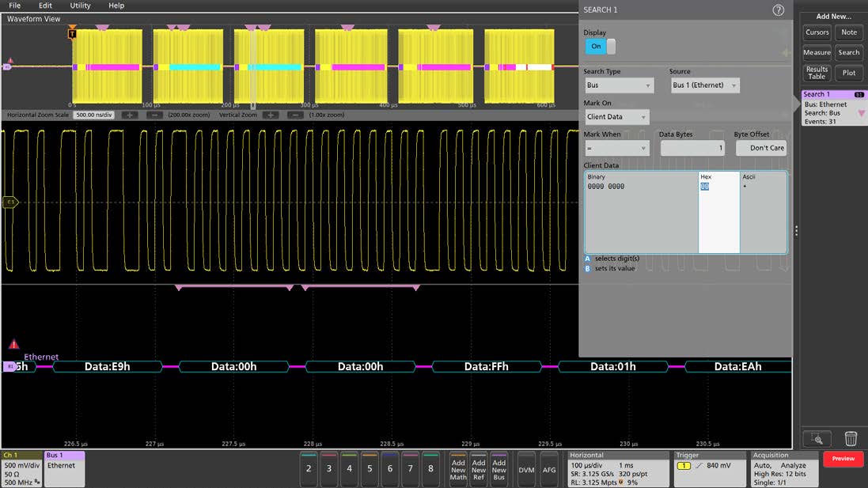
Task: Enable channel 3 from the bottom bar
Action: pos(328,469)
